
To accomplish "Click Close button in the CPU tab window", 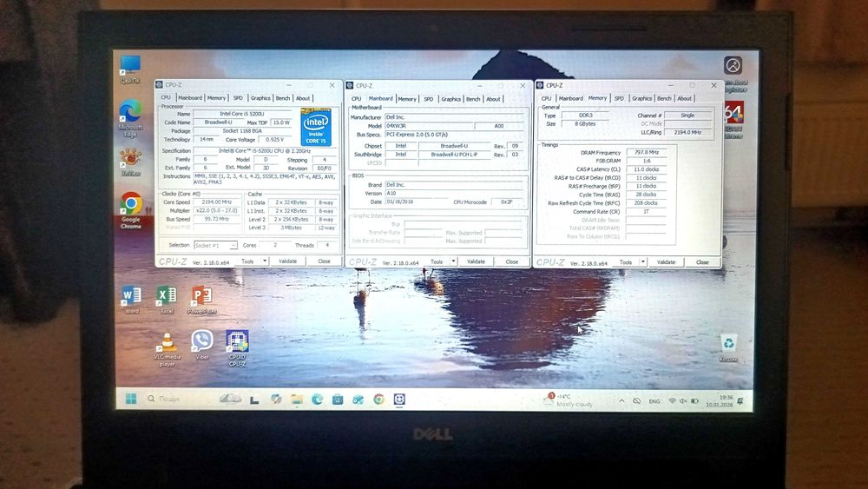I will (x=324, y=261).
